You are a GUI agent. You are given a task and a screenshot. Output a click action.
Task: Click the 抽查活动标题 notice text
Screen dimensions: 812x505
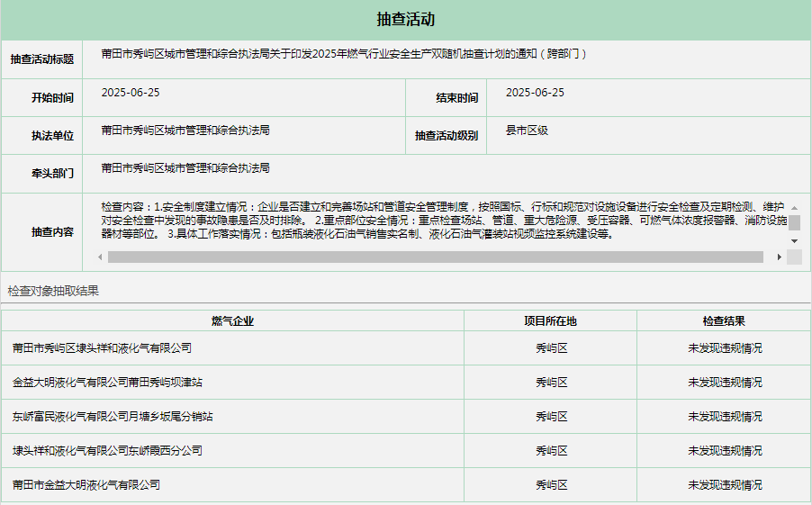click(x=344, y=54)
